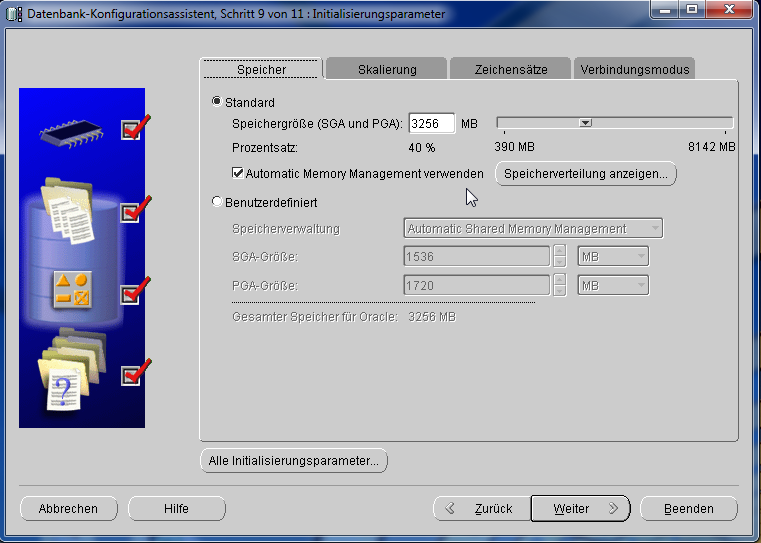Open the SGA-Größe unit MB dropdown

tap(613, 257)
